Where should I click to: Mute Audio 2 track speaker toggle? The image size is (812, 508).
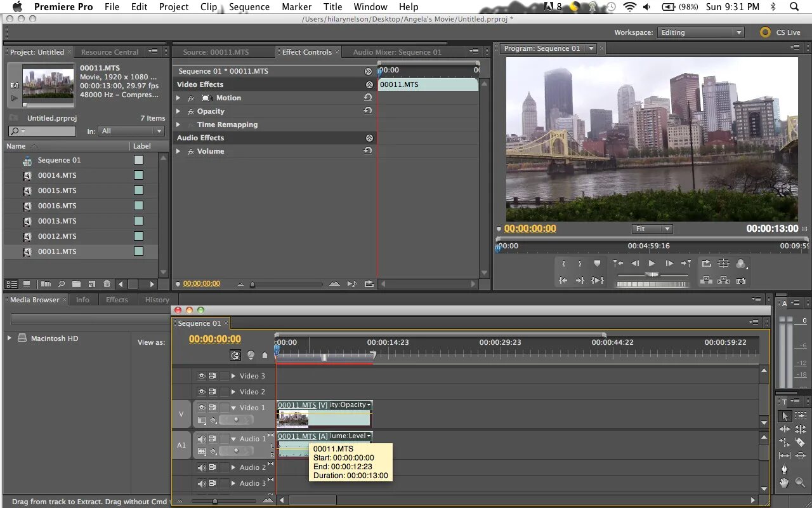point(202,467)
